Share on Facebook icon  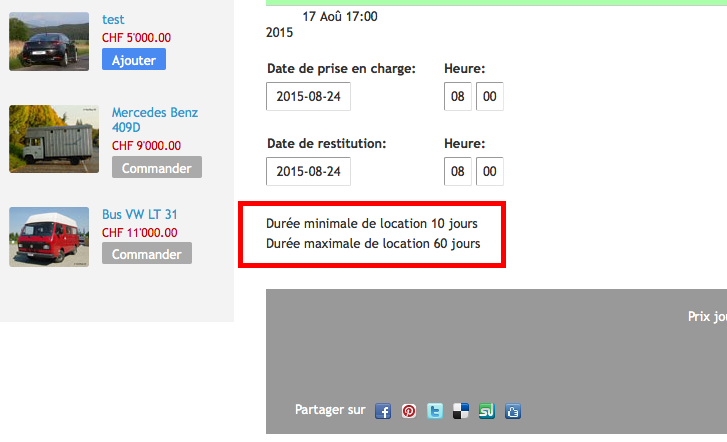(383, 411)
